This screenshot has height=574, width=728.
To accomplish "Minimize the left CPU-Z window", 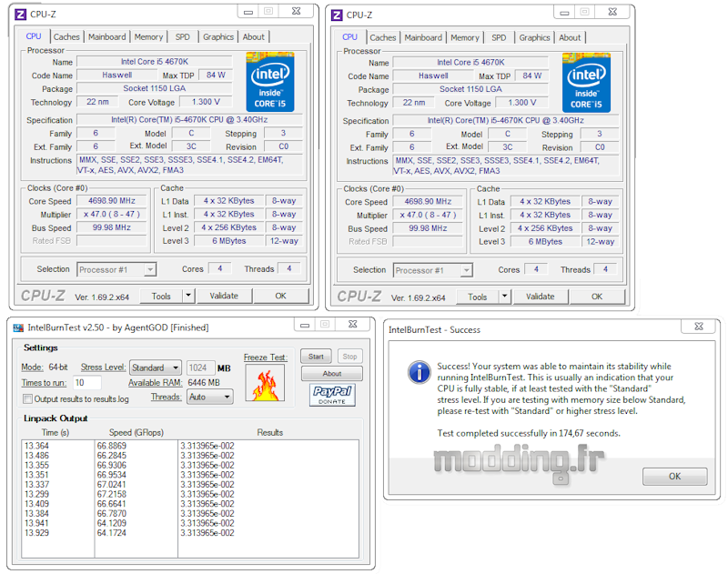I will pyautogui.click(x=248, y=12).
